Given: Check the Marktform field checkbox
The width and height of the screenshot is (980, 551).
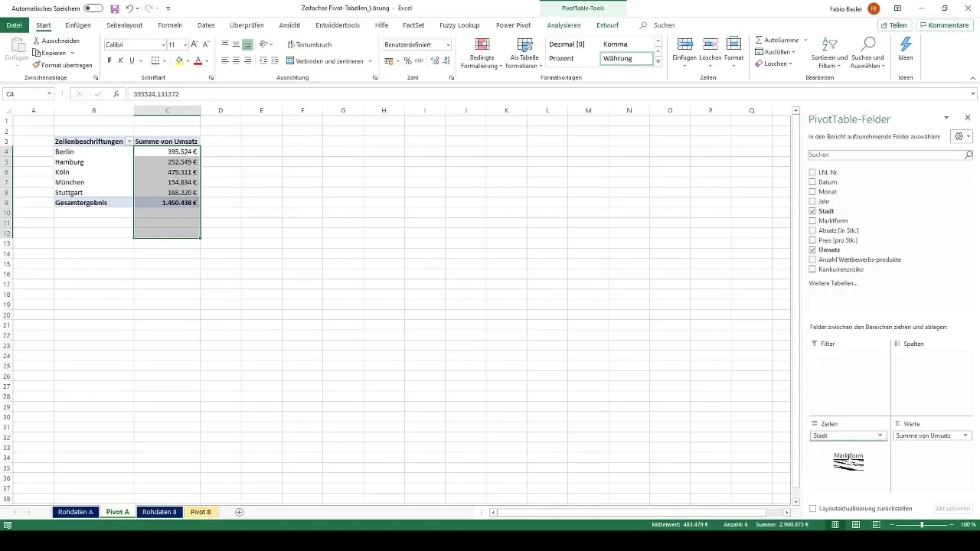Looking at the screenshot, I should pos(812,220).
